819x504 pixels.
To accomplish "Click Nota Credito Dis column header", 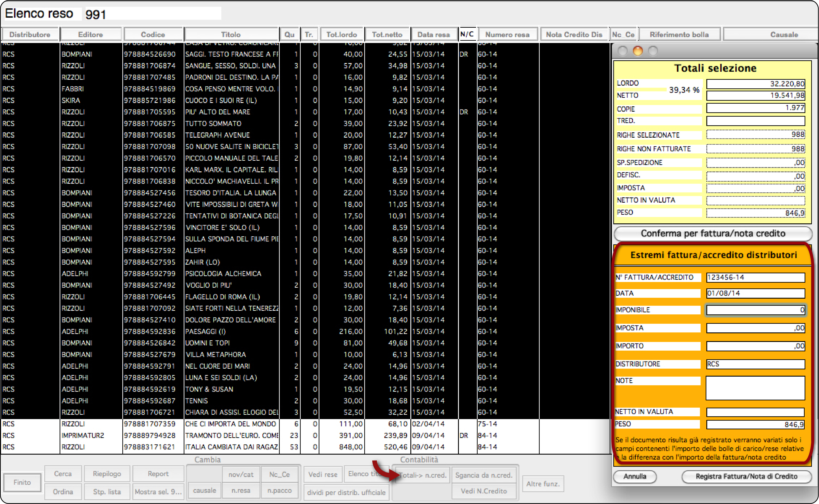I will coord(574,35).
